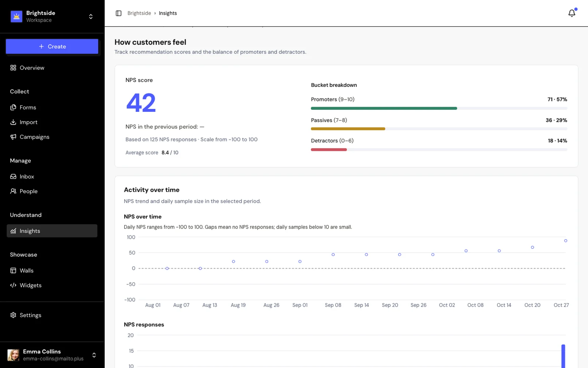Open Walls via its layout icon

click(13, 270)
